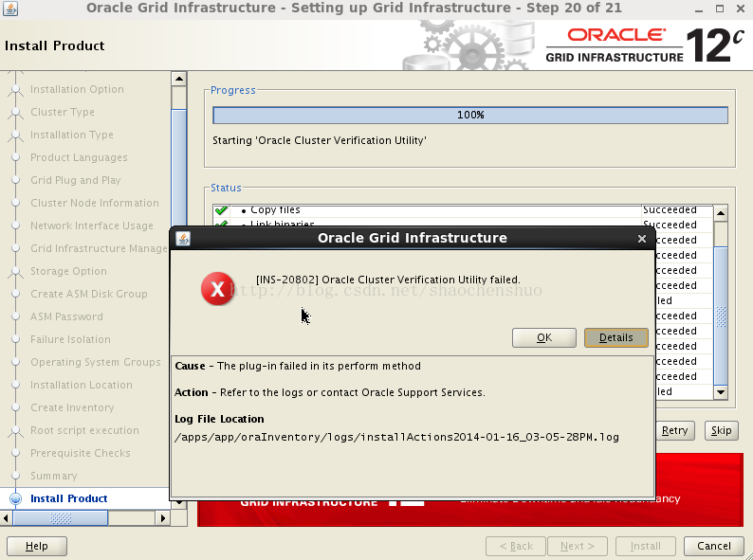Viewport: 753px width, 560px height.
Task: Click the scroll-left arrow under steps panel
Action: pos(6,518)
